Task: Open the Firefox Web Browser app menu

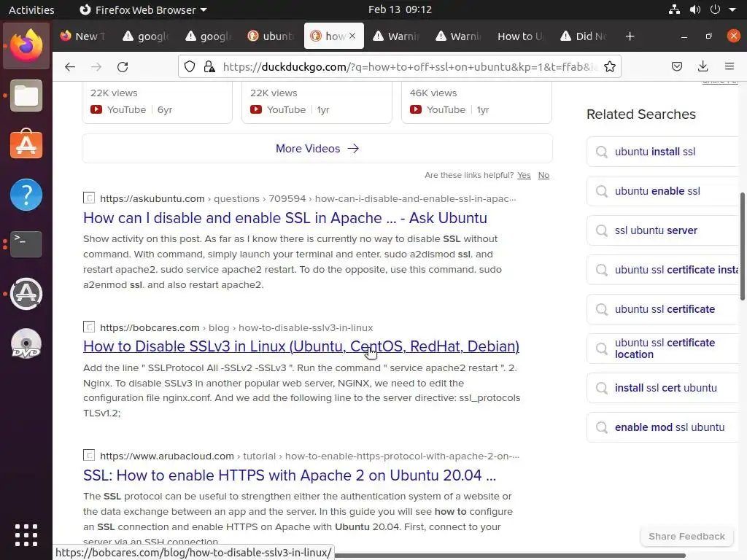Action: 143,9
